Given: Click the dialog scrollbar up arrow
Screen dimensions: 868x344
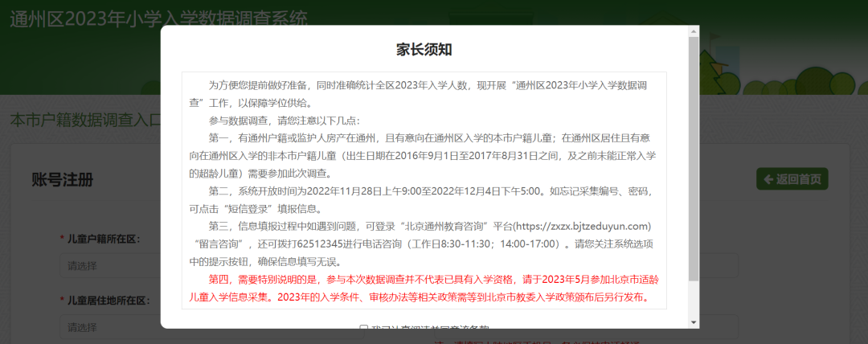Looking at the screenshot, I should (x=694, y=31).
